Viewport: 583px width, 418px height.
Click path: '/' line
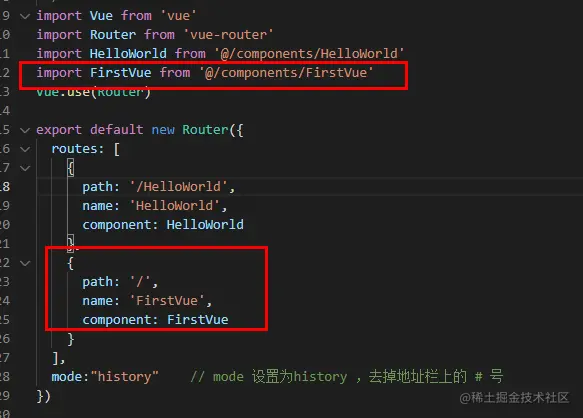click(120, 282)
